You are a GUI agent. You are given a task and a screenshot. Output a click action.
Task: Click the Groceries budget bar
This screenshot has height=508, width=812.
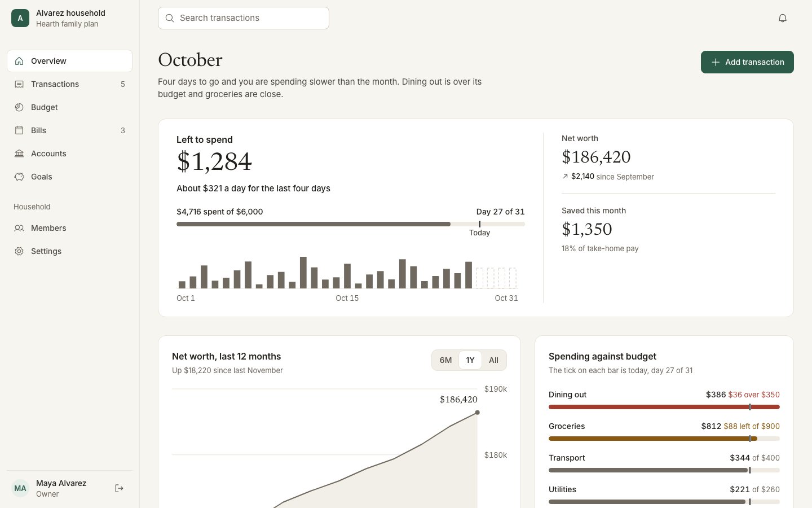tap(664, 439)
